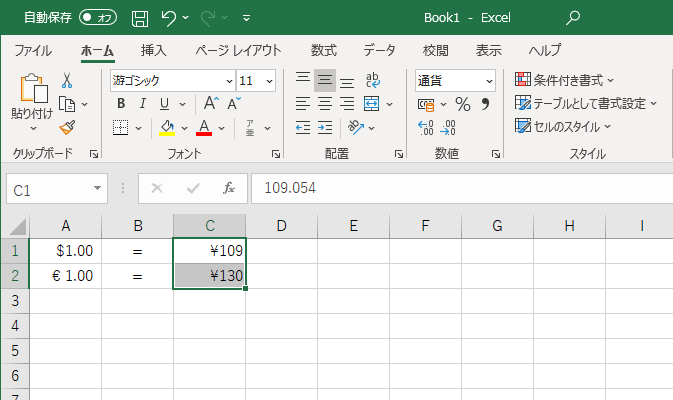
Task: Toggle Bold formatting
Action: click(121, 103)
